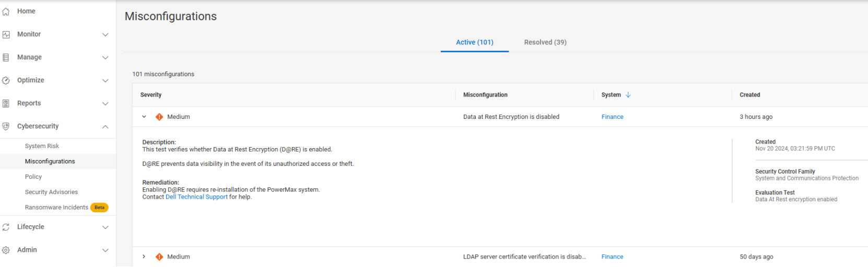Collapse the Cybersecurity menu chevron
Screen dimensions: 868x267
tap(105, 126)
